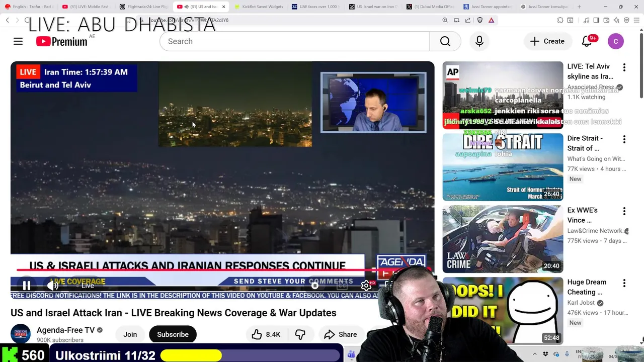Dislike the video
The width and height of the screenshot is (644, 362).
[x=300, y=334]
